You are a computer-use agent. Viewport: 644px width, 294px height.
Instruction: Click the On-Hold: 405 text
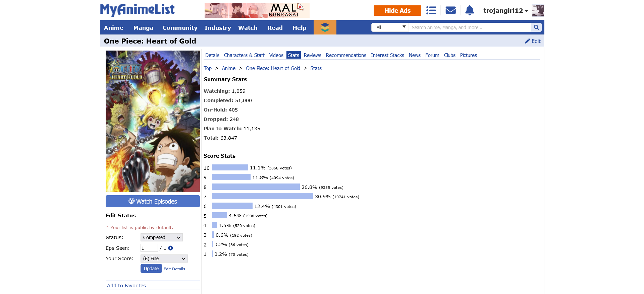pos(221,110)
